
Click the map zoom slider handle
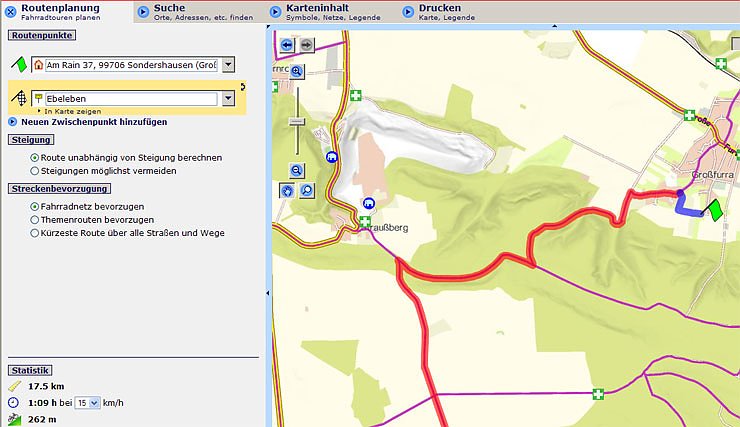point(297,121)
